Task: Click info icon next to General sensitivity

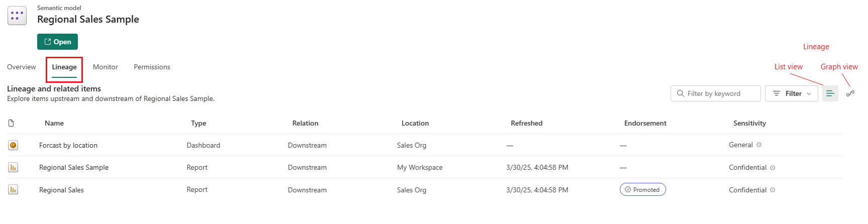Action: click(x=759, y=145)
